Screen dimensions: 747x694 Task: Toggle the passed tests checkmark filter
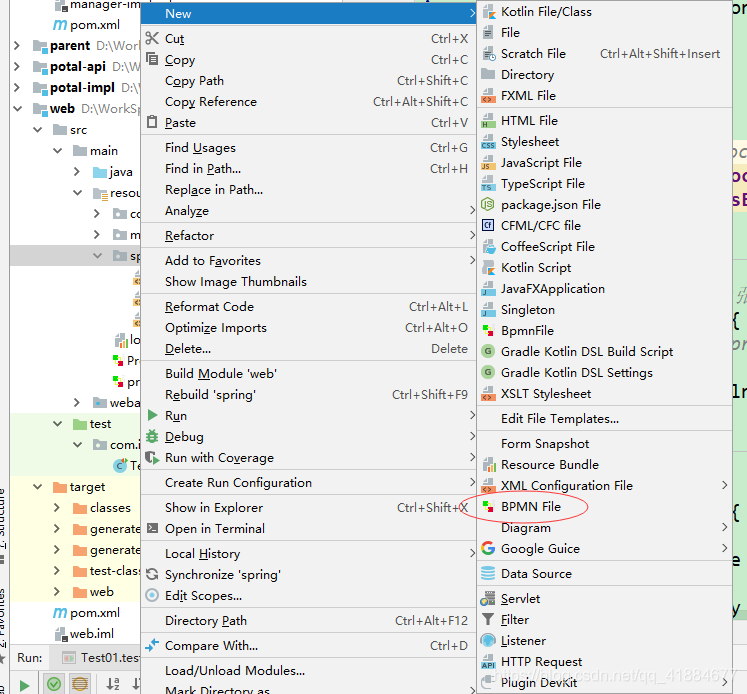click(x=54, y=684)
